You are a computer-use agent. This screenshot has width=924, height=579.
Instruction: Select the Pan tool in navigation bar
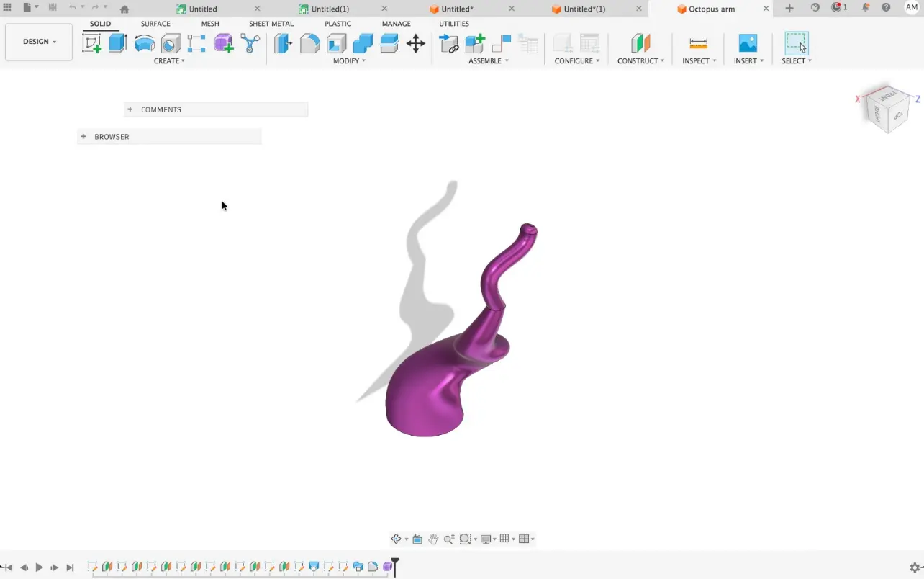(432, 538)
